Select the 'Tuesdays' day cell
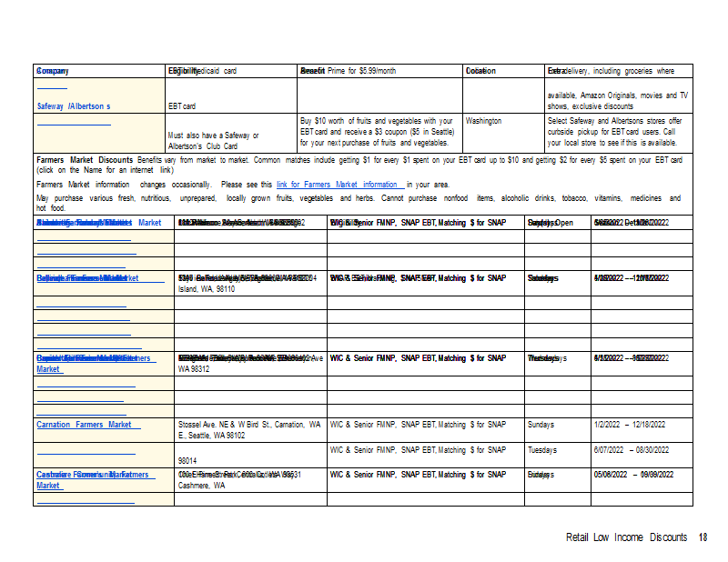Screen dimensions: 728x562 [x=541, y=450]
